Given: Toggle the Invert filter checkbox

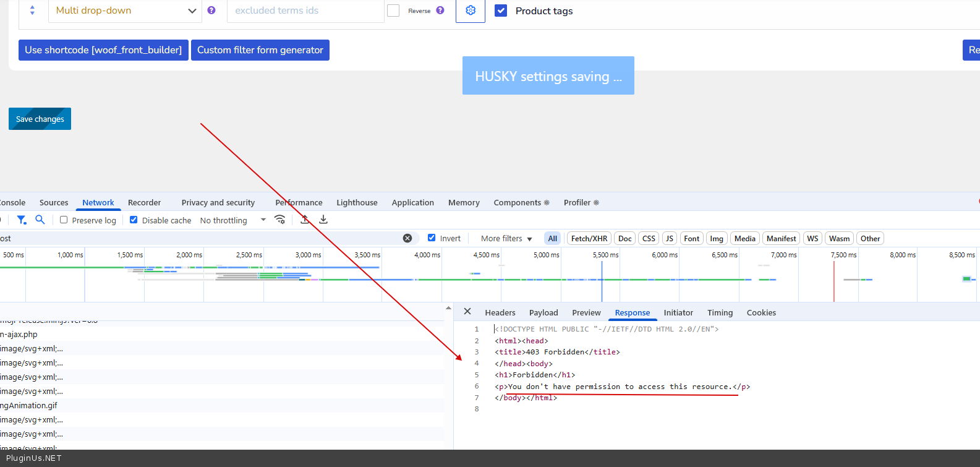Looking at the screenshot, I should pyautogui.click(x=432, y=238).
